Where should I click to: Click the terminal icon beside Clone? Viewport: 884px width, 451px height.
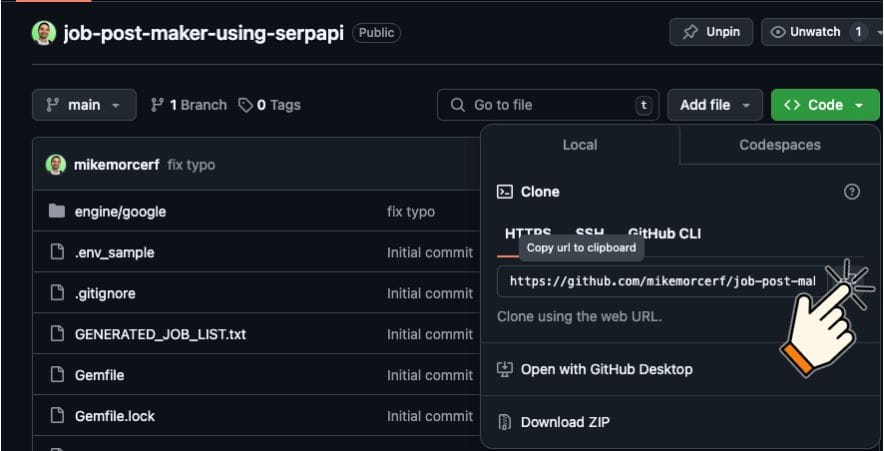coord(505,192)
